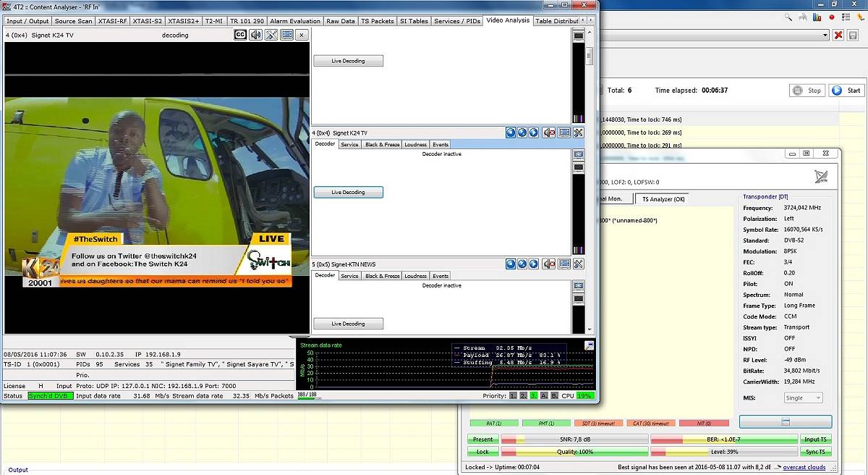
Task: Switch to Source Scan tab
Action: point(74,21)
